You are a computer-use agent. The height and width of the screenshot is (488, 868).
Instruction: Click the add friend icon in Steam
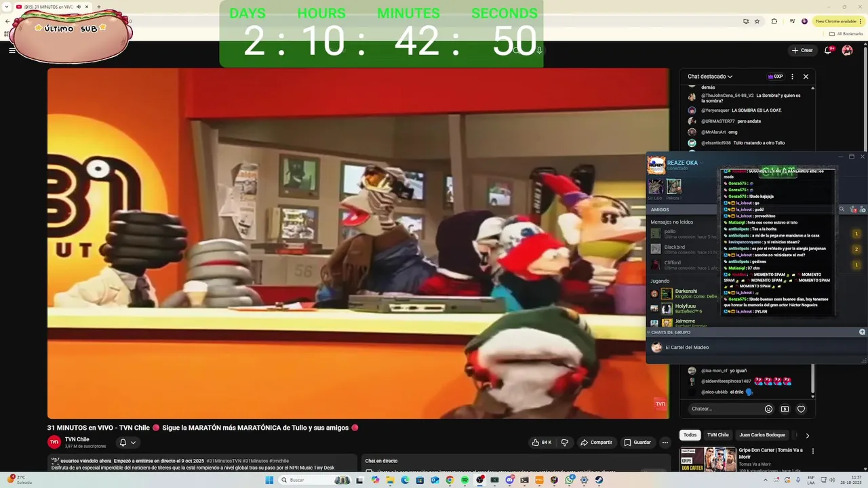[x=863, y=209]
